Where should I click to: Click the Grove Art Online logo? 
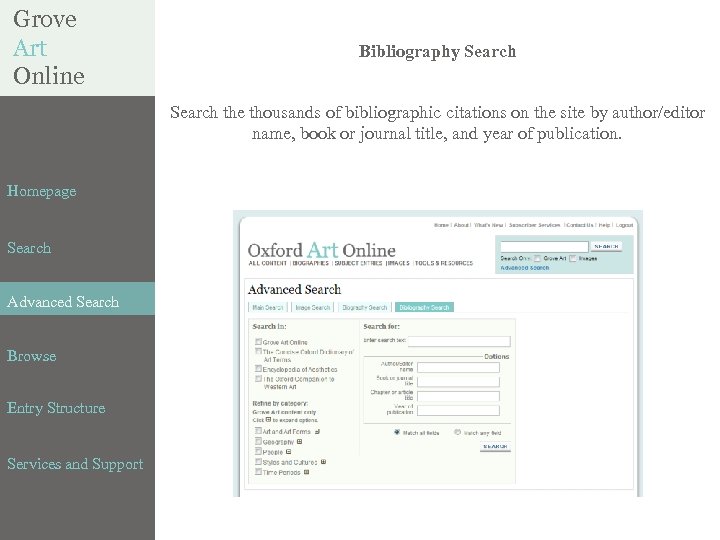[49, 47]
